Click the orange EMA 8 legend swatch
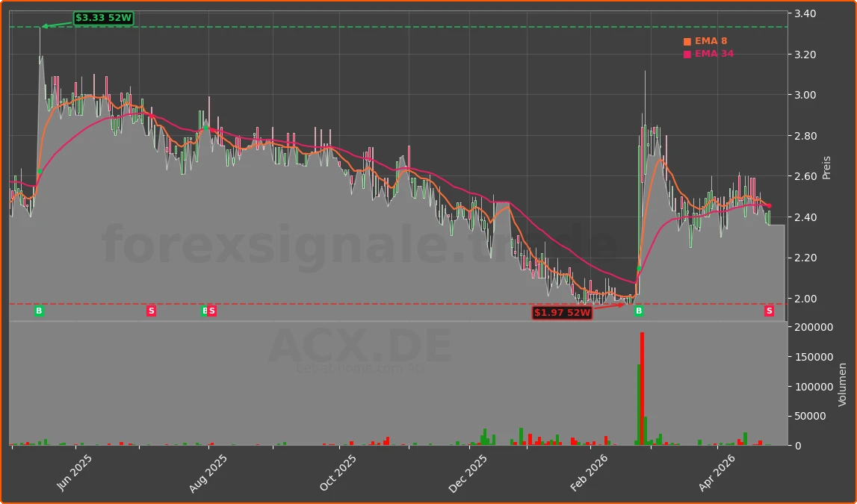Screen dimensions: 857x504 coord(687,42)
